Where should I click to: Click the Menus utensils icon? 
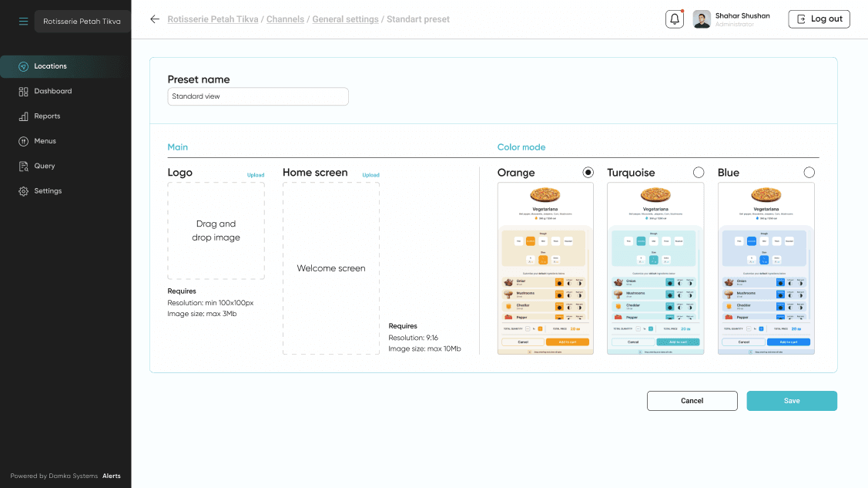[23, 141]
